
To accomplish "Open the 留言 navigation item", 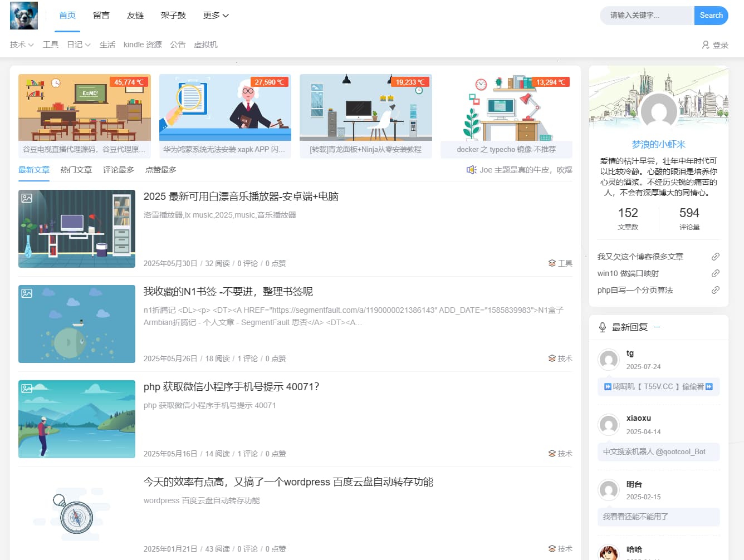I will coord(101,16).
